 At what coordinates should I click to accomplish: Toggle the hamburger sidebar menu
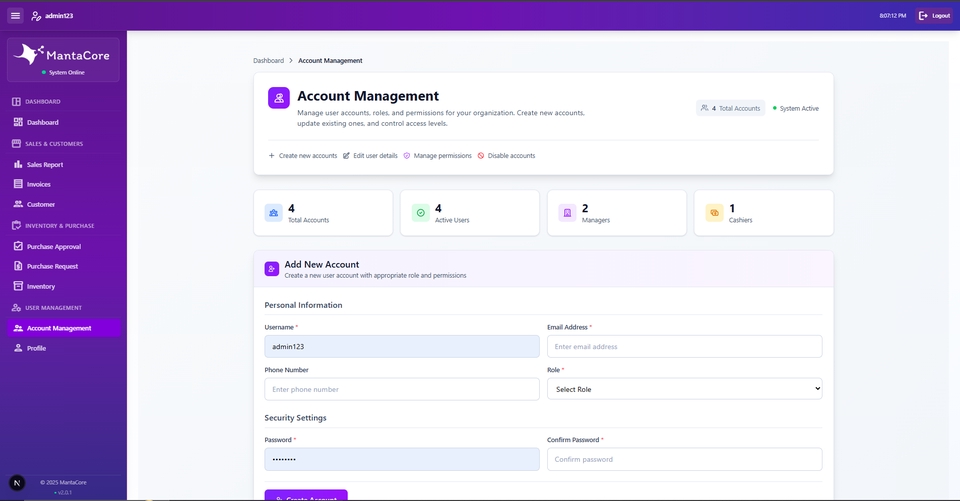click(15, 15)
